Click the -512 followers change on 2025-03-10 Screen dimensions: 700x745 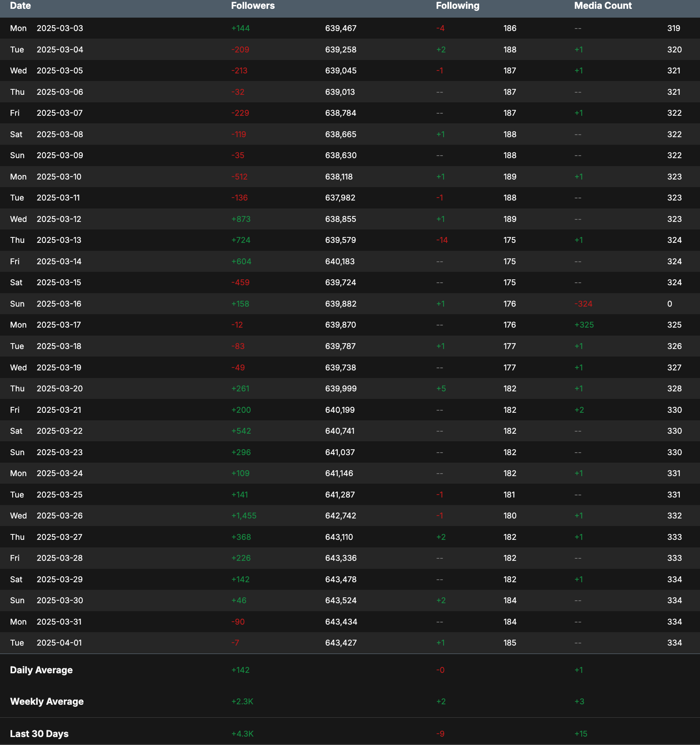coord(239,177)
